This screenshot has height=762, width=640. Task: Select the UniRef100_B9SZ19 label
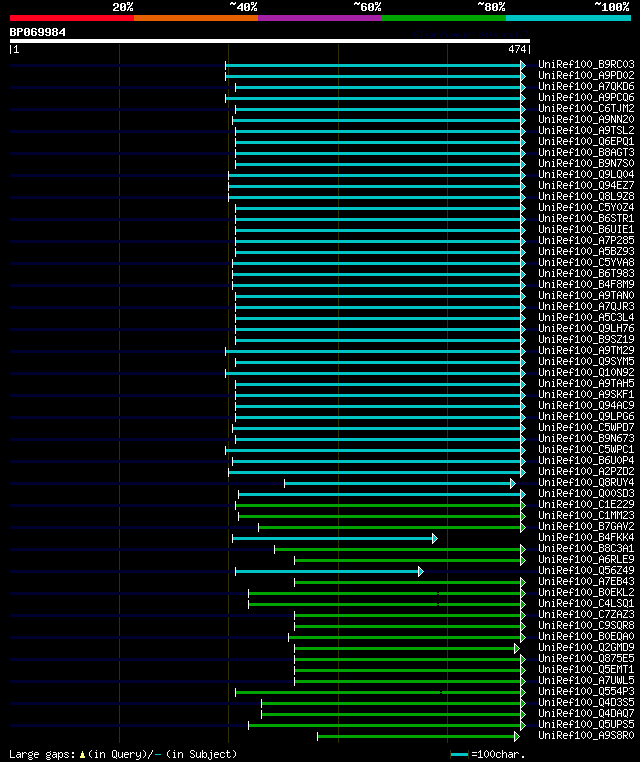pyautogui.click(x=586, y=339)
